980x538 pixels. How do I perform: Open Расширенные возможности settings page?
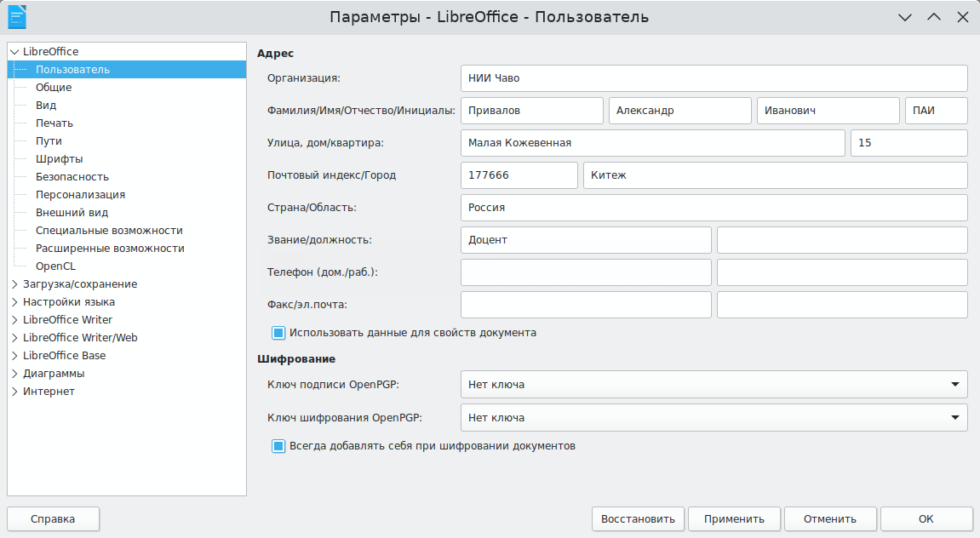tap(110, 248)
